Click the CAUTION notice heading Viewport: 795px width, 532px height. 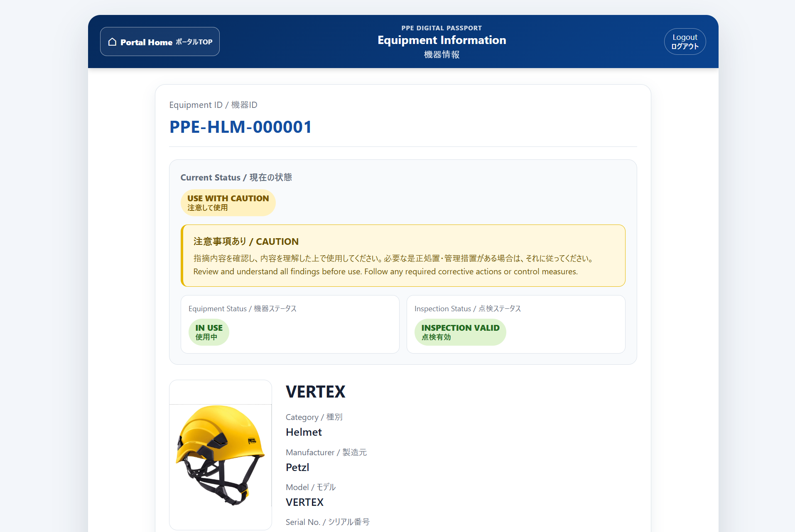(246, 242)
